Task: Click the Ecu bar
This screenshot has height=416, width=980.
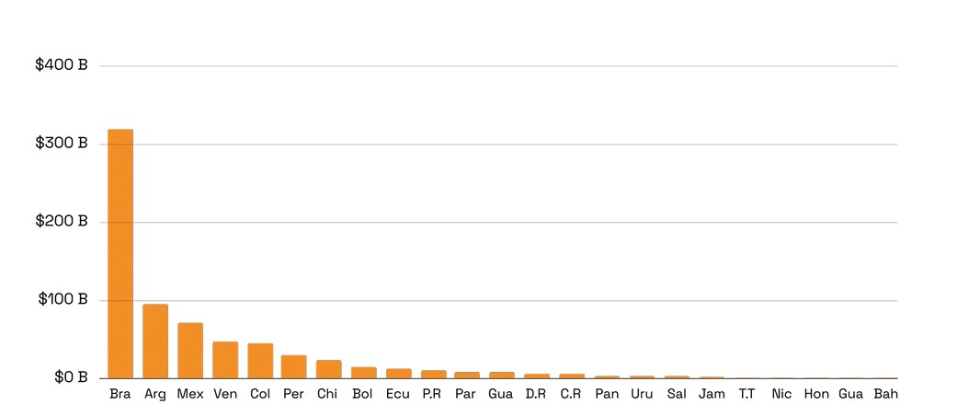Action: 399,374
